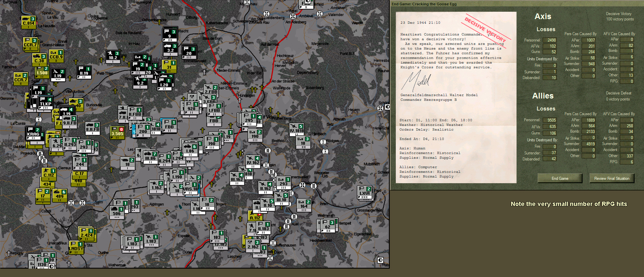644x277 pixels.
Task: Click the 506 tank unit counter
Action: click(117, 212)
